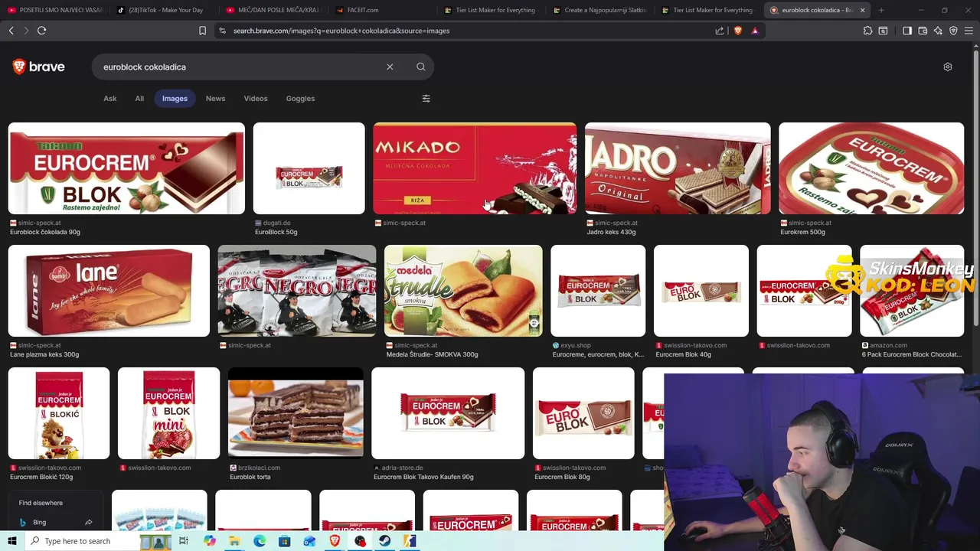Click the Euroblock čokolada 90g caption

pos(45,232)
